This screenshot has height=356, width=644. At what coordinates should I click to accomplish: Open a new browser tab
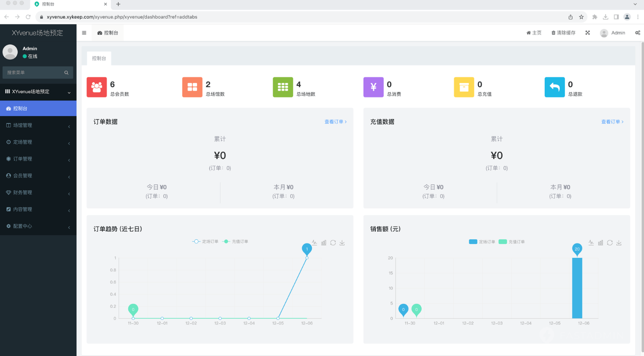[x=118, y=4]
